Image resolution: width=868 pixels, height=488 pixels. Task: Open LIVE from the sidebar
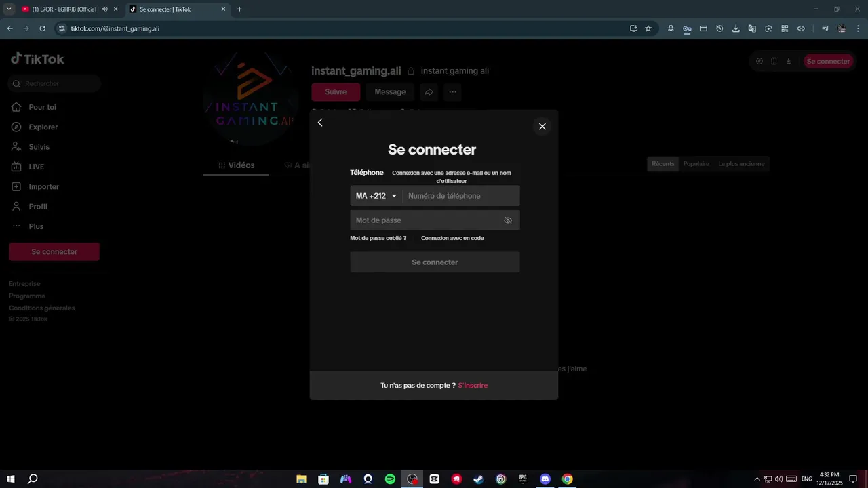point(36,167)
